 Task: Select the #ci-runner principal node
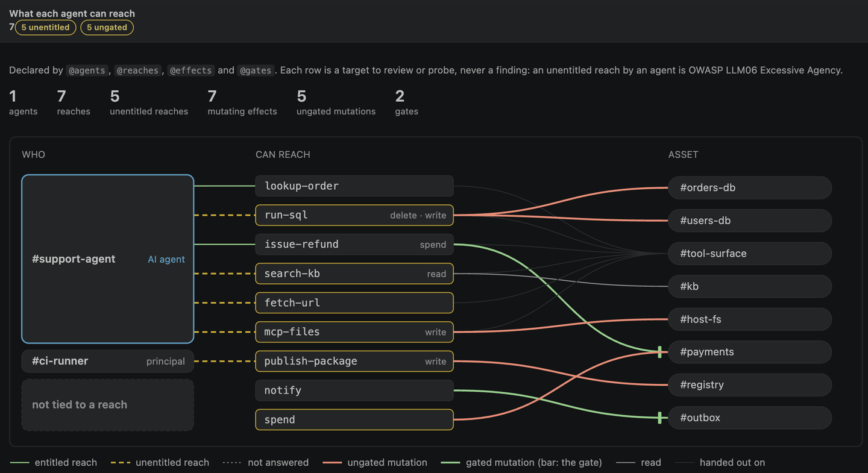tap(108, 361)
